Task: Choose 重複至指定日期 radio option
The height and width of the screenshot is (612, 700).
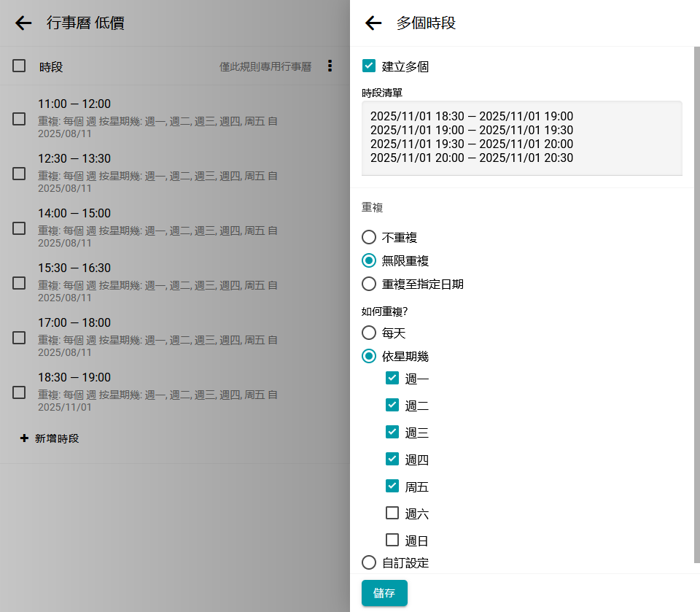Action: point(369,284)
